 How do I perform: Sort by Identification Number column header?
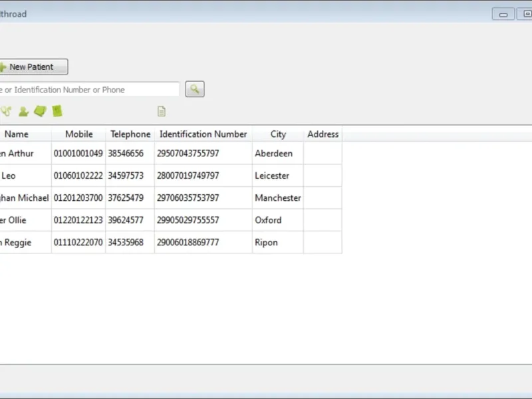203,134
